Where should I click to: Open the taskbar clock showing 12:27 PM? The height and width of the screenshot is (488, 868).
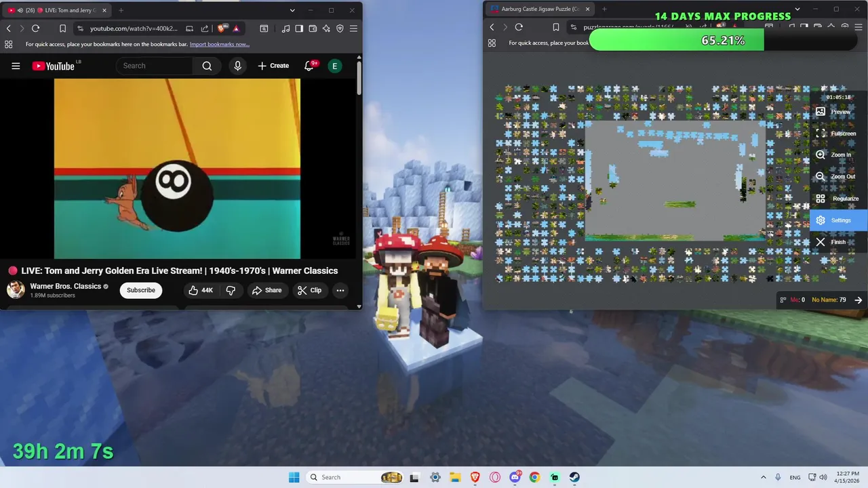pyautogui.click(x=848, y=477)
